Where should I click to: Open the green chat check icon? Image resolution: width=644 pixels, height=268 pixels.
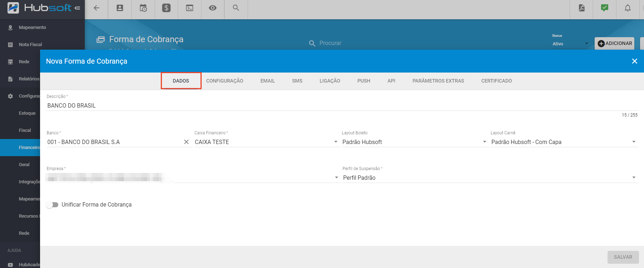[x=605, y=8]
